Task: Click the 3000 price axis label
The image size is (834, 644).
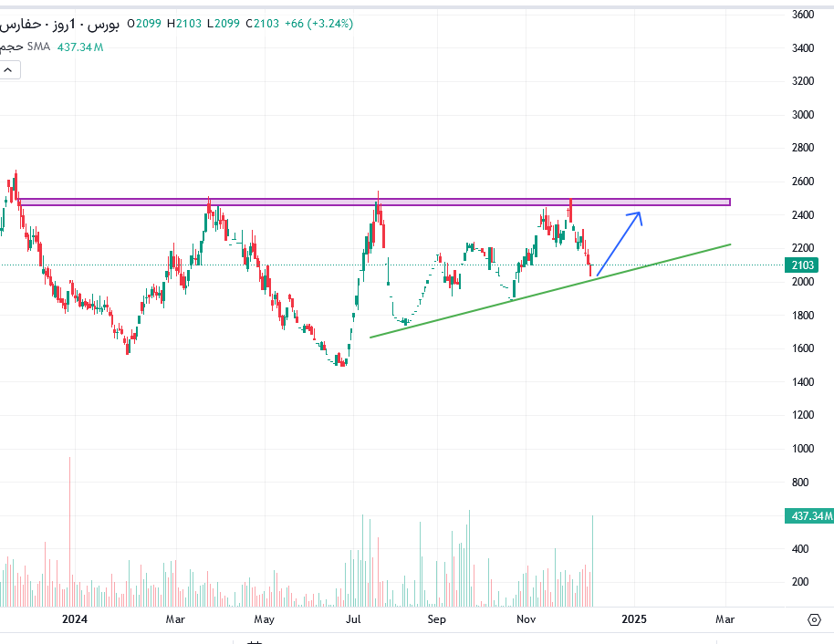Action: coord(803,114)
